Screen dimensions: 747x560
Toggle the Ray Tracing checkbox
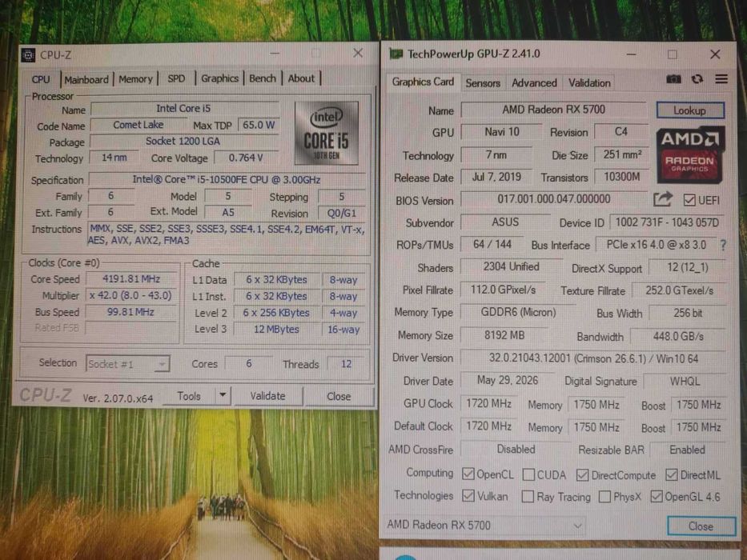point(528,497)
